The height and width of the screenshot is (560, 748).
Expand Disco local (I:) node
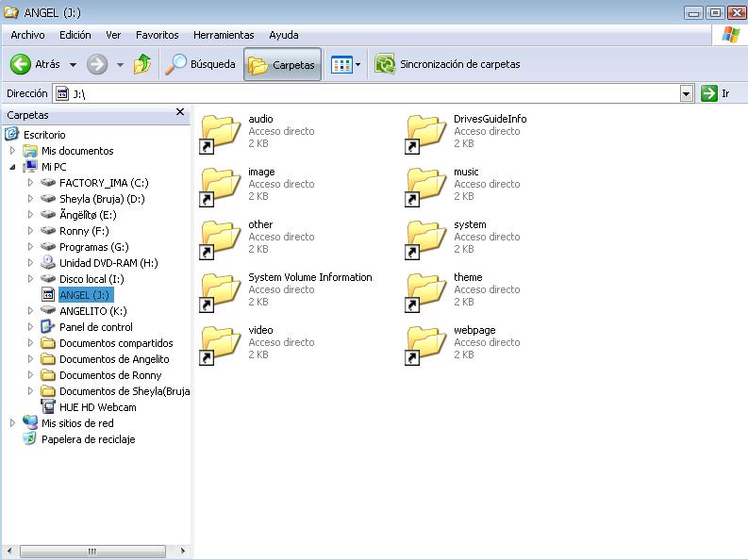tap(30, 279)
